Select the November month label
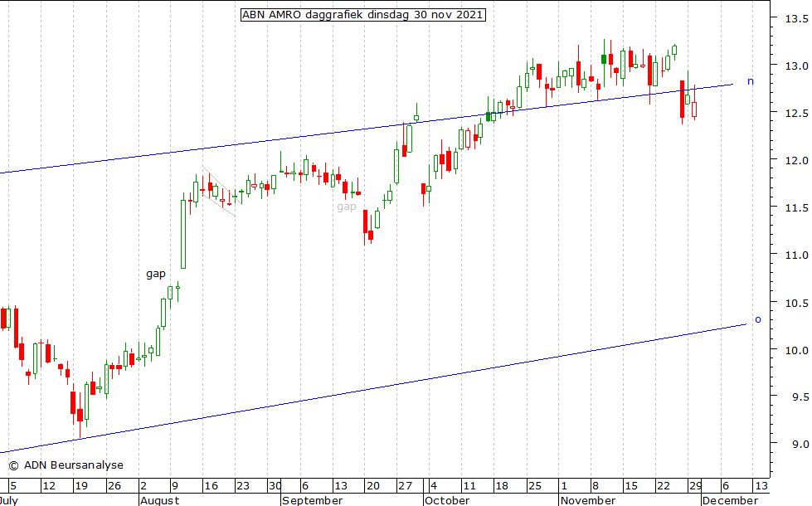 [x=588, y=500]
